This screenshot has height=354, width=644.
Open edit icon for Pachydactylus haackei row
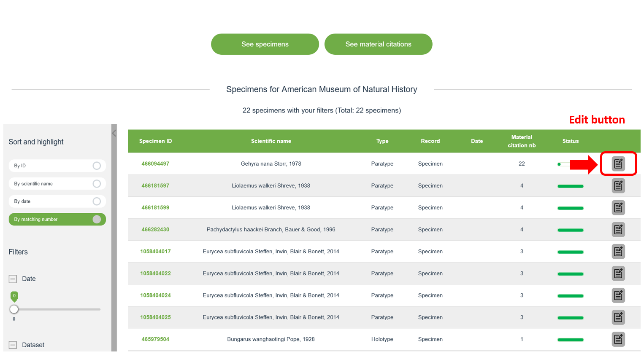(x=618, y=229)
